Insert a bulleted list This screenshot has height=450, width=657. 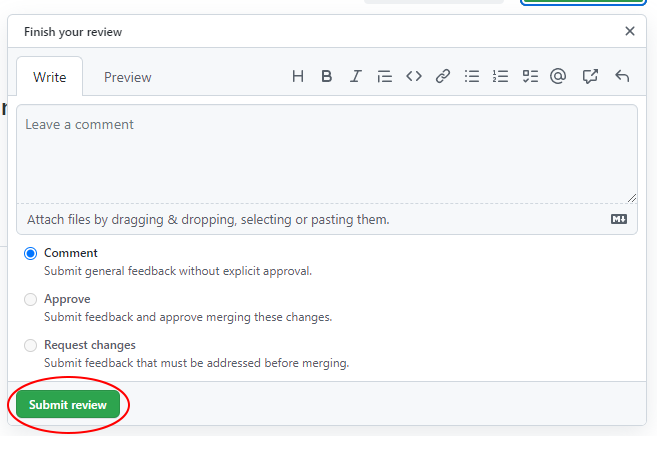472,76
